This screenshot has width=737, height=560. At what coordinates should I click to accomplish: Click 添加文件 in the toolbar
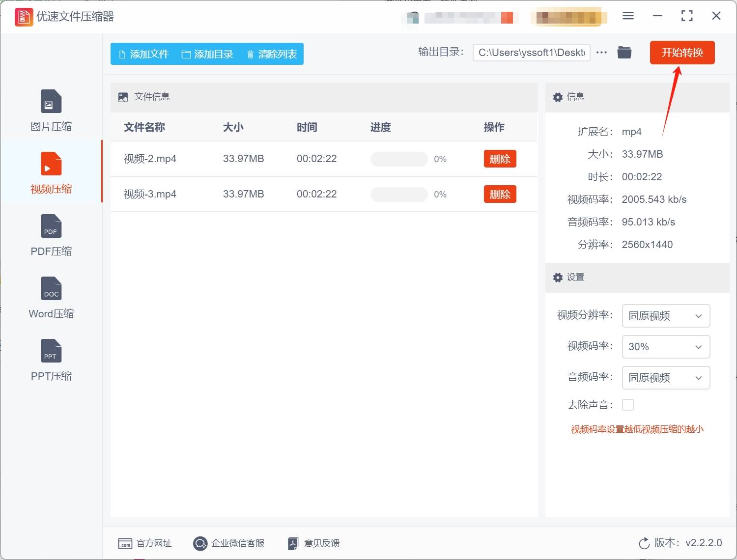click(x=144, y=54)
